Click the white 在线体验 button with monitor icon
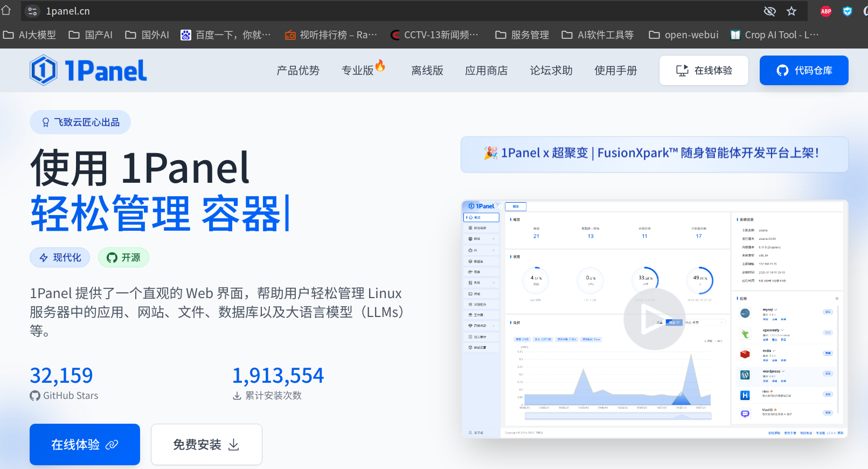 click(704, 70)
